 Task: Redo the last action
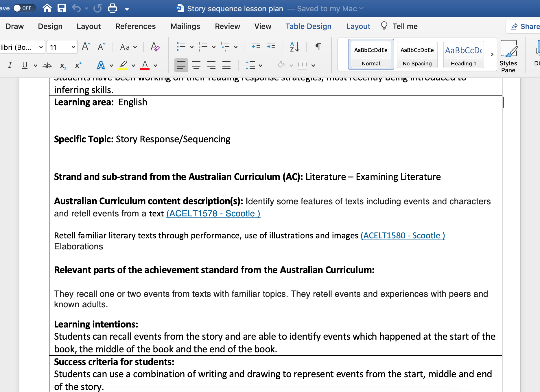pos(98,8)
